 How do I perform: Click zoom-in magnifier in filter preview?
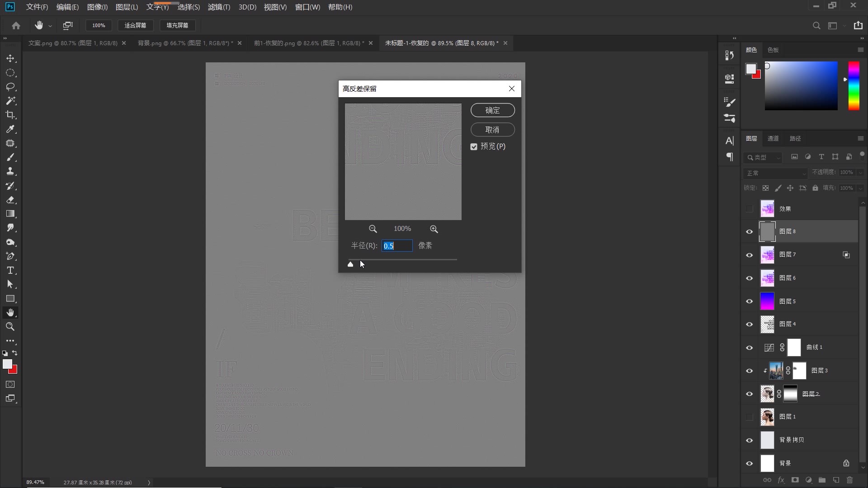click(x=434, y=229)
